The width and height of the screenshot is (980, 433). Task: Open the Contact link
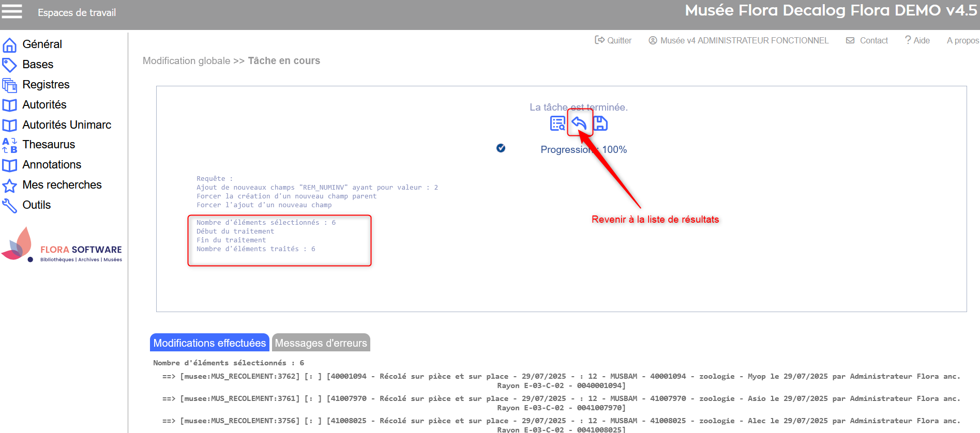867,40
